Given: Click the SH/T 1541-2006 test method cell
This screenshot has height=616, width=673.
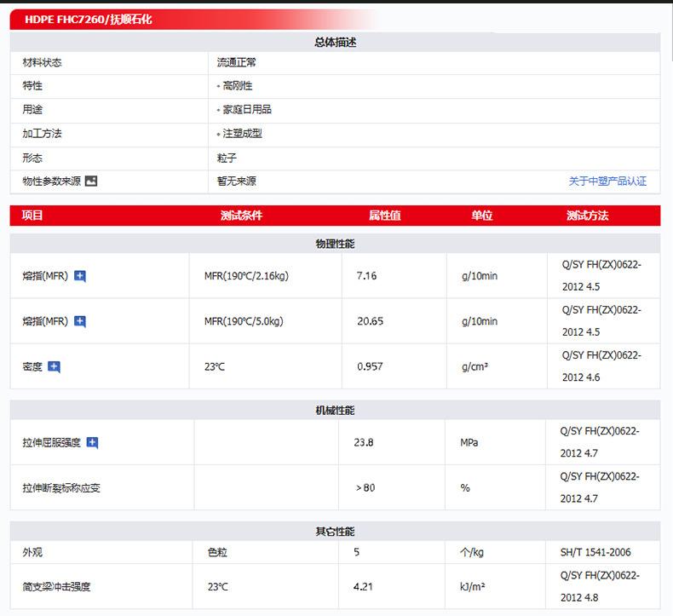Looking at the screenshot, I should coord(595,552).
